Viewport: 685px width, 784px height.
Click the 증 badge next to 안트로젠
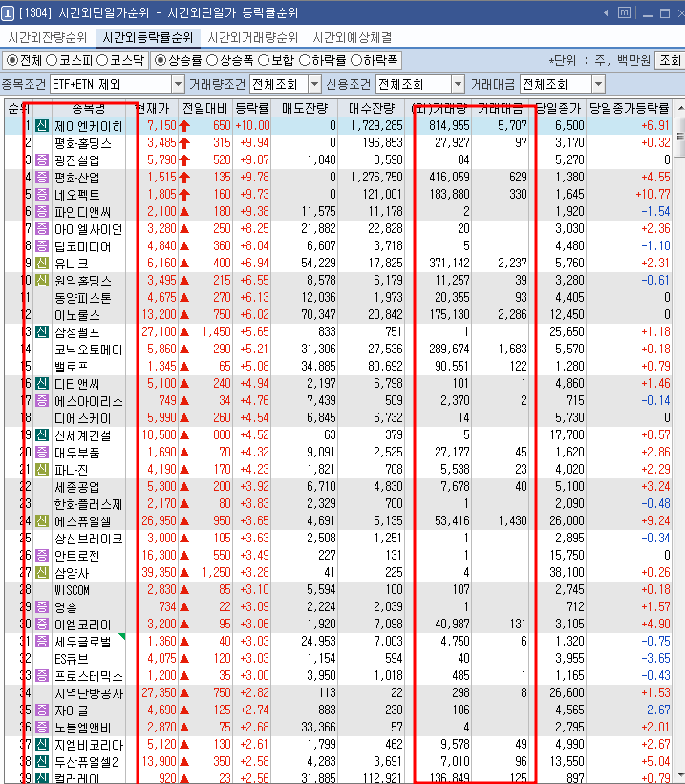[x=42, y=555]
